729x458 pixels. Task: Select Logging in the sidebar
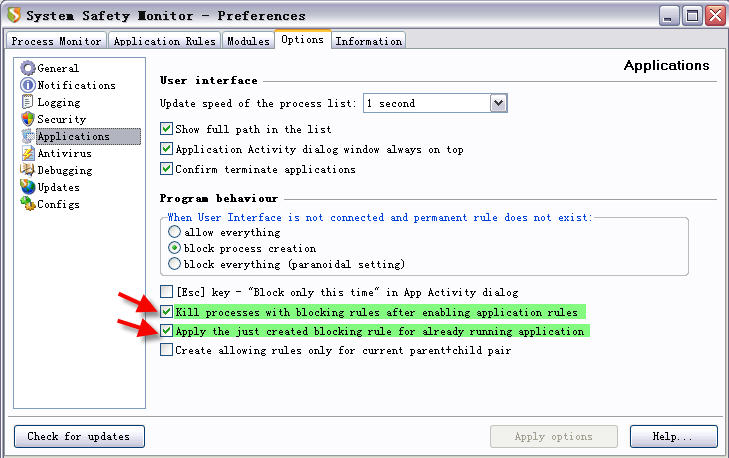59,102
